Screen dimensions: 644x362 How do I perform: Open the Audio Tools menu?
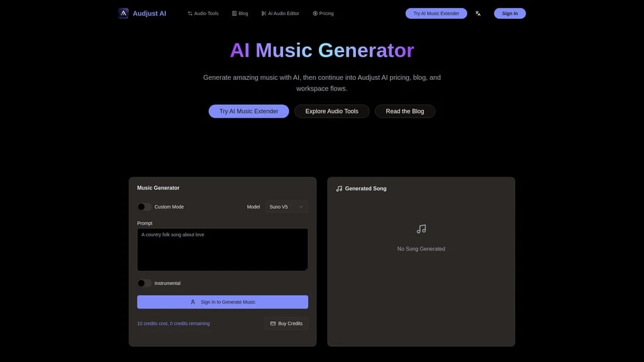pyautogui.click(x=203, y=14)
